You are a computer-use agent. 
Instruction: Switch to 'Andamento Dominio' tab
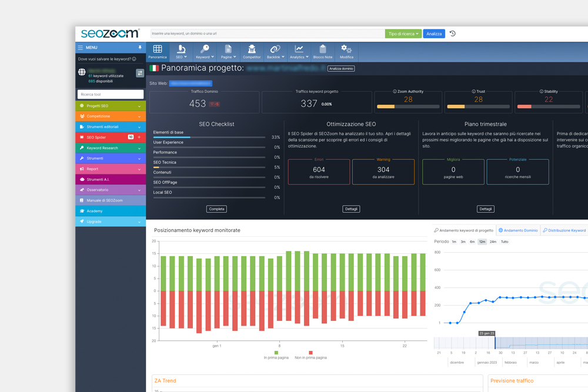coord(518,230)
